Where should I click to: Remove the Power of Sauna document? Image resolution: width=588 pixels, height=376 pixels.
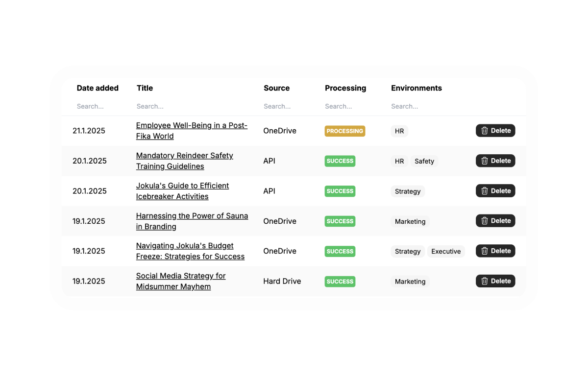point(495,221)
